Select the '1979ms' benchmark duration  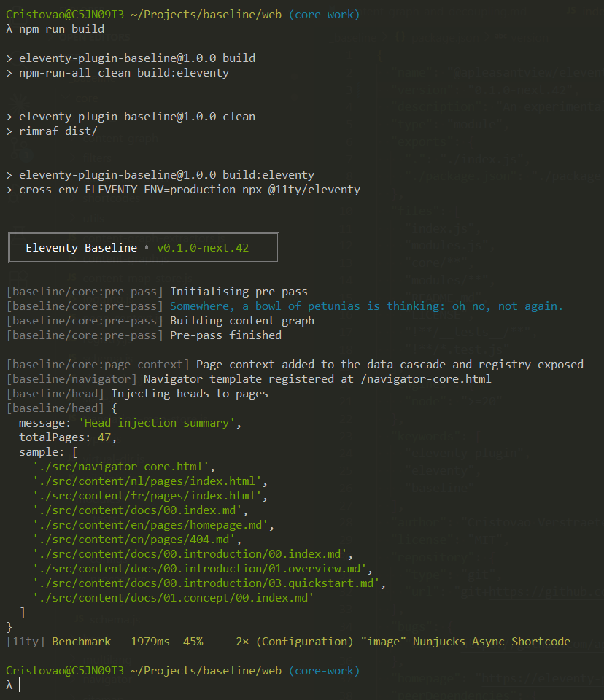[150, 642]
